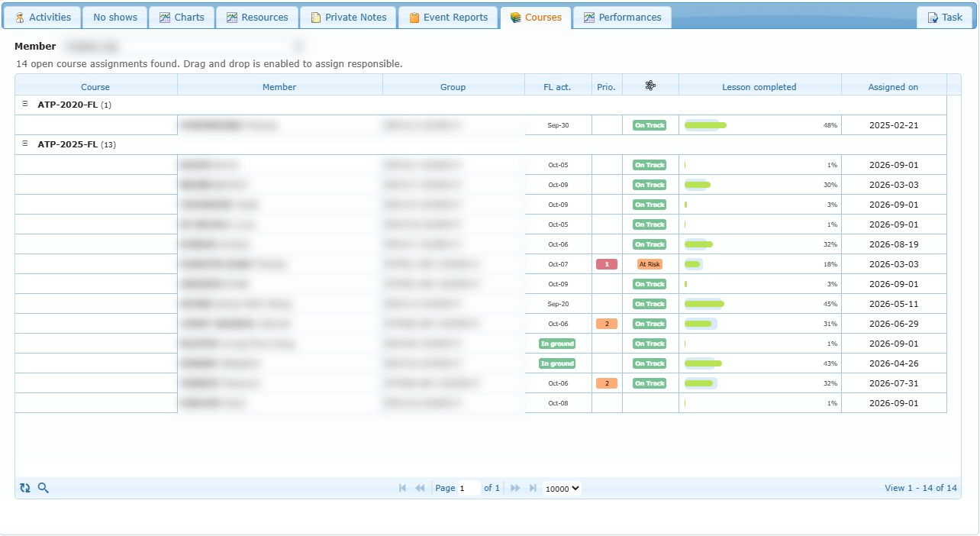Sort by the status icon column header
This screenshot has height=536, width=980.
(x=650, y=86)
